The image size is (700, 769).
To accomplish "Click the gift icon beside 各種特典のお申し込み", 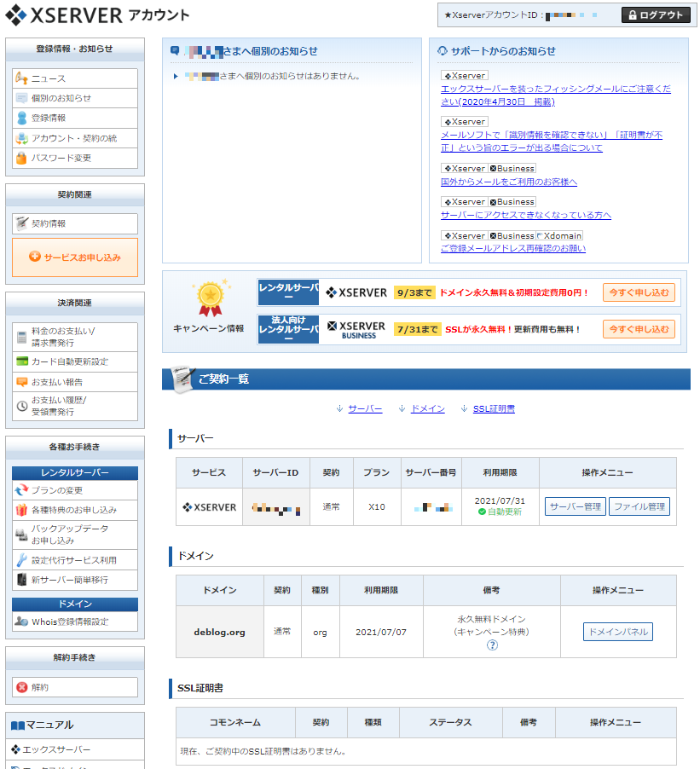I will tap(21, 510).
